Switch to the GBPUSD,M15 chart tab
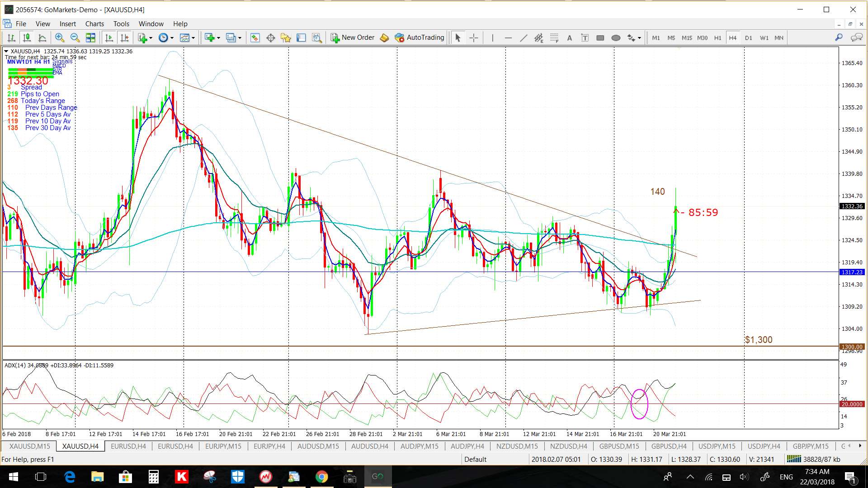 tap(619, 446)
